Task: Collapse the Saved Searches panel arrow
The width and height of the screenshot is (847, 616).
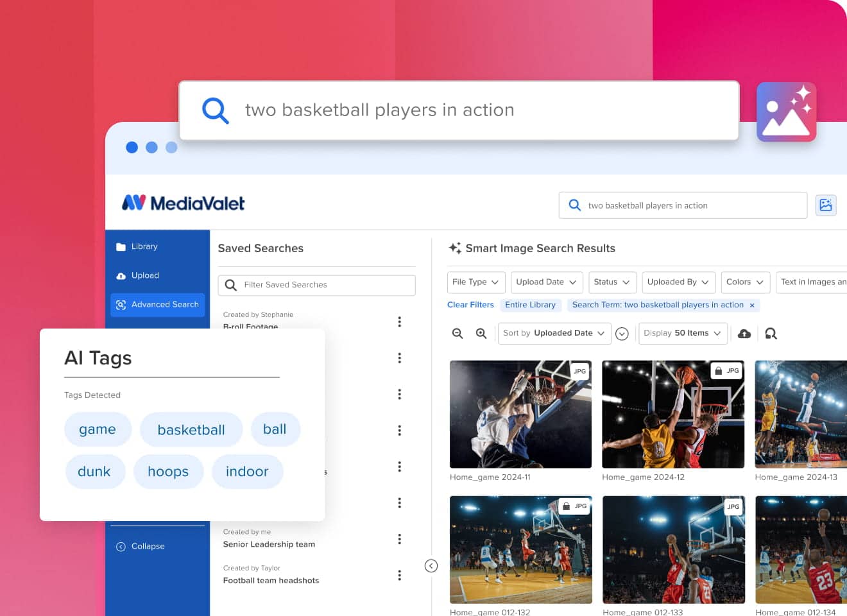Action: (x=431, y=566)
